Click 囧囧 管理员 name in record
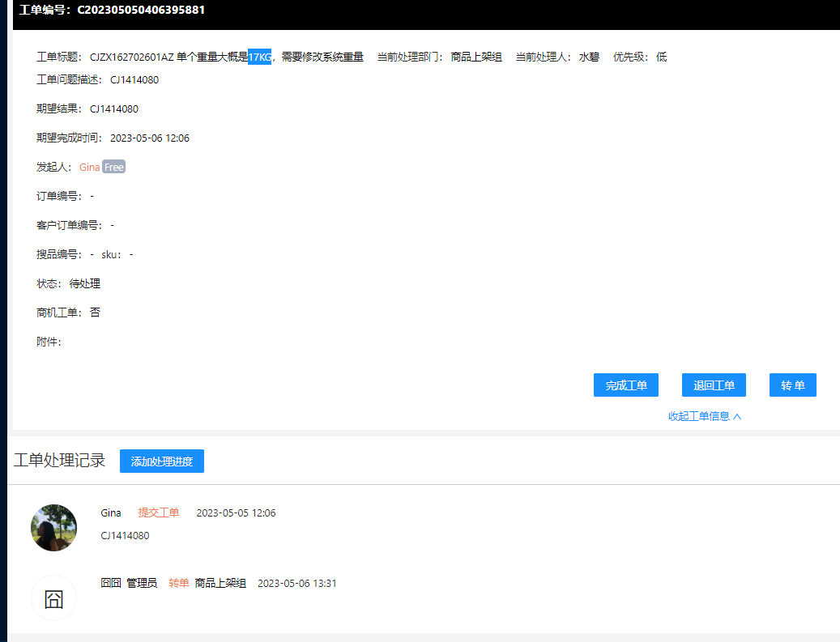This screenshot has height=642, width=840. coord(129,583)
